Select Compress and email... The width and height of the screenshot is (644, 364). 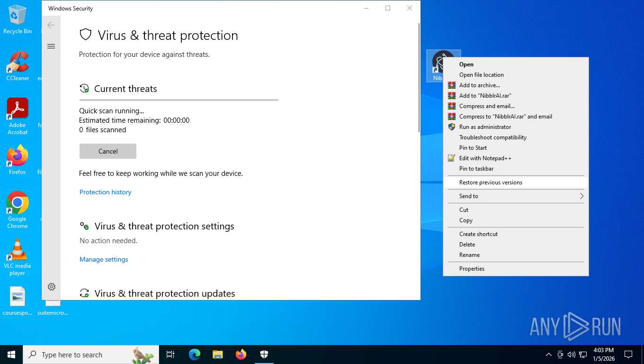[516, 106]
